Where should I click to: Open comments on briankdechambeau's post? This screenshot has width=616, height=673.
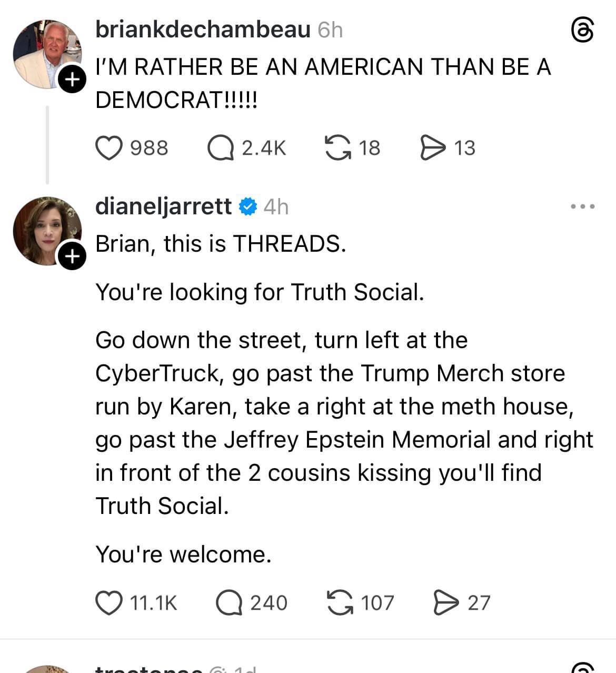click(220, 147)
